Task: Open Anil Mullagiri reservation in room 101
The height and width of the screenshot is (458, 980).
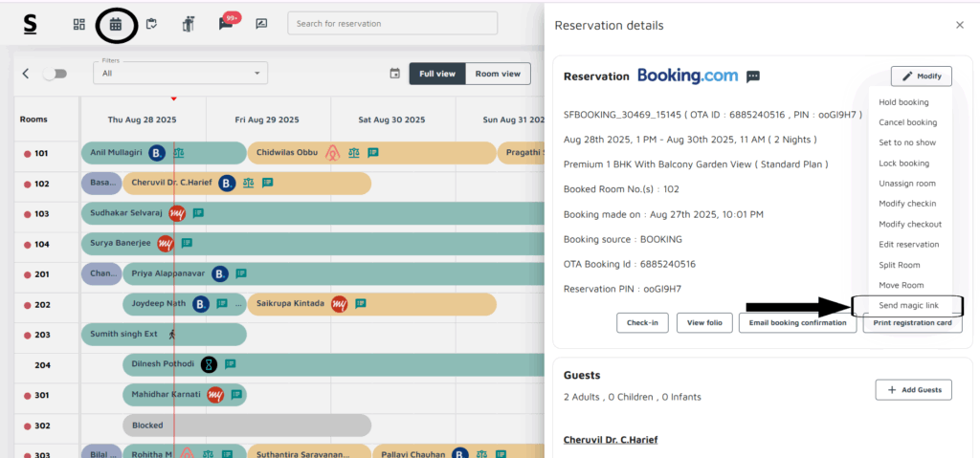Action: [x=164, y=153]
